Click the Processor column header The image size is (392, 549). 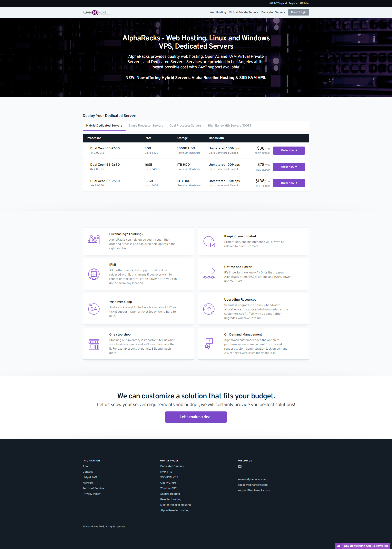click(94, 138)
